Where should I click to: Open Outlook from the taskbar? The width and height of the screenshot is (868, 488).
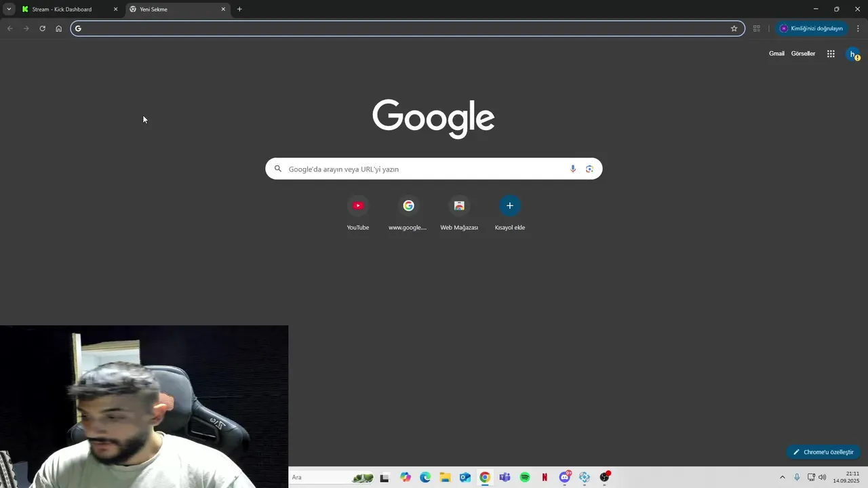465,477
